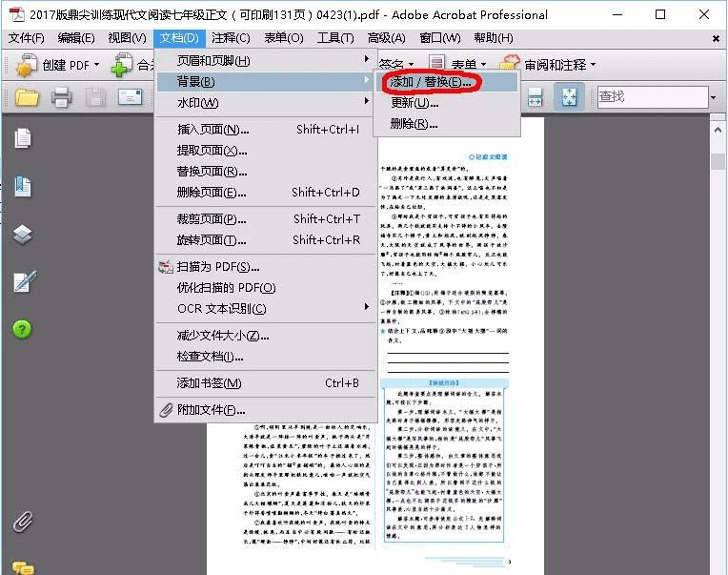Select 优化扫描的 PDF(O) item
This screenshot has height=575, width=728.
tap(266, 288)
